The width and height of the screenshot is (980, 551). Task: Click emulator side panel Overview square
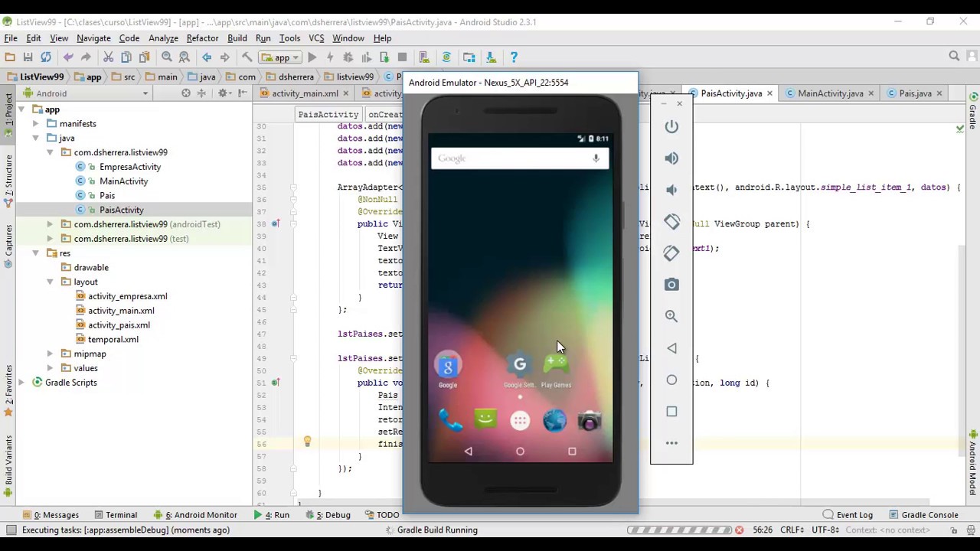point(671,412)
